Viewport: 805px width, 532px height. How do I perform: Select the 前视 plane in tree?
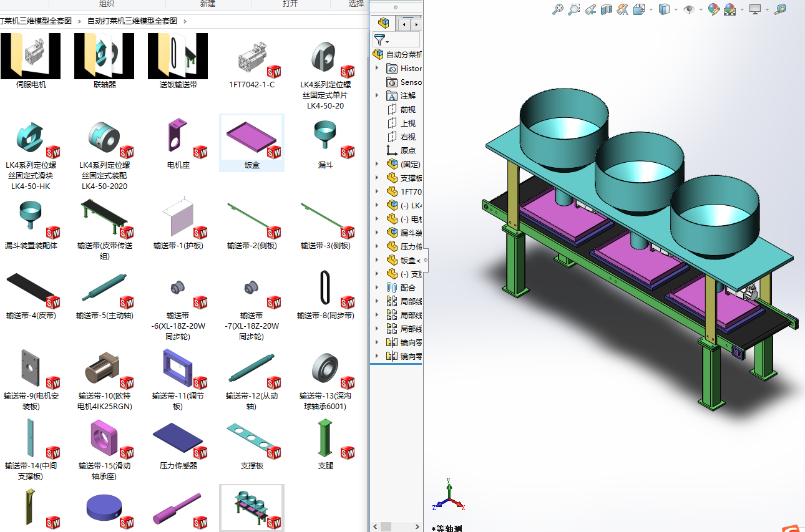click(x=401, y=109)
